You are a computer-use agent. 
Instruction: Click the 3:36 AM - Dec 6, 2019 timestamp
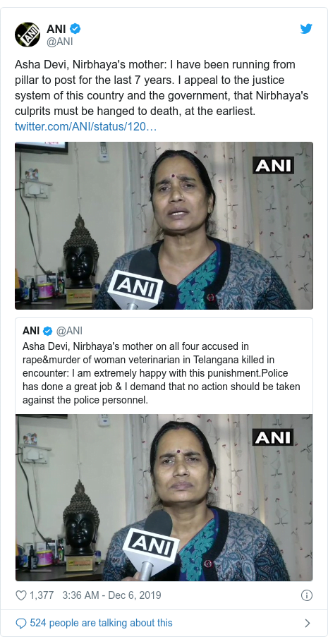pos(111,595)
